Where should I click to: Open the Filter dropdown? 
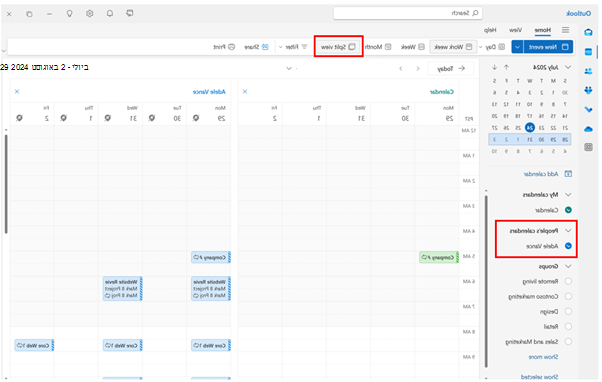294,47
